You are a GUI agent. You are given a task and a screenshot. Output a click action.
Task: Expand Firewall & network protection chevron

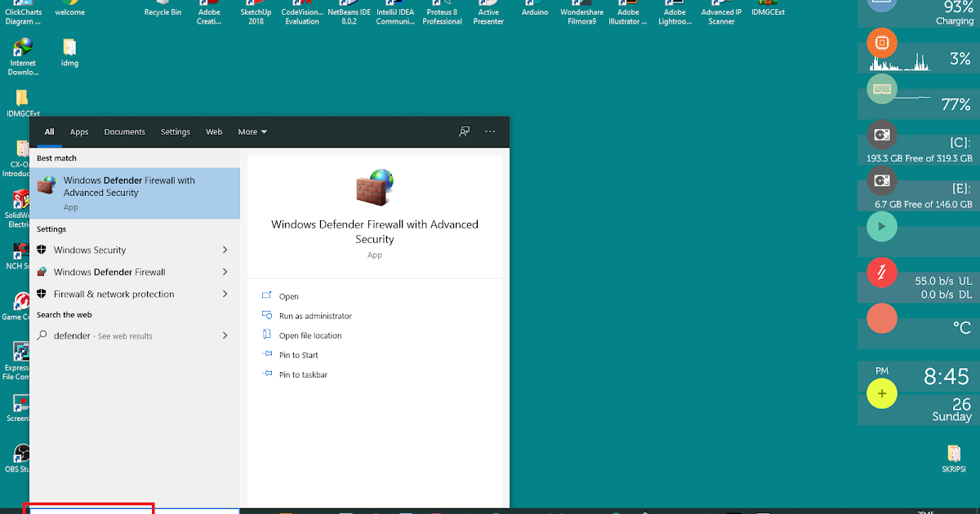[x=225, y=294]
